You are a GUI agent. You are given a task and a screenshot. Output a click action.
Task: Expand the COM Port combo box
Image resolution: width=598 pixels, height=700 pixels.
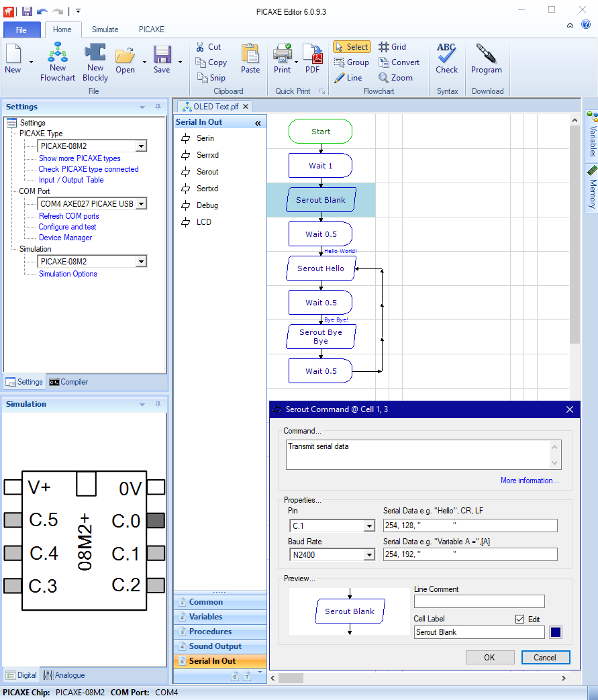pyautogui.click(x=141, y=204)
